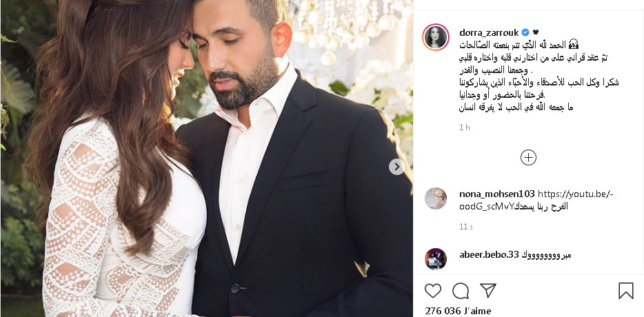Click the post timestamp 1 h
Viewport: 644px width, 317px height.
click(x=465, y=127)
